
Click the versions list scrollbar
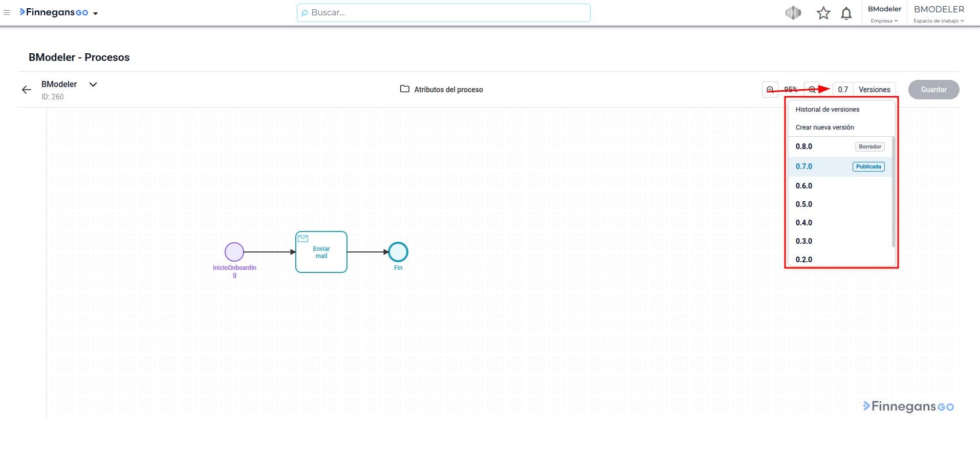click(894, 192)
